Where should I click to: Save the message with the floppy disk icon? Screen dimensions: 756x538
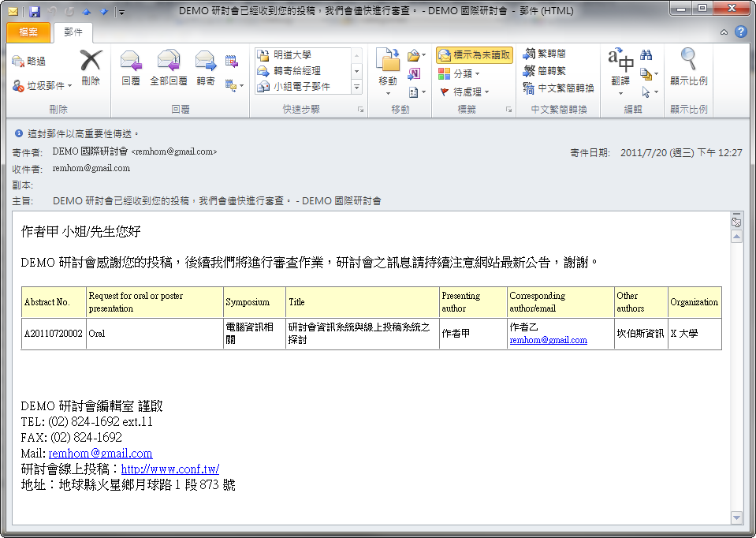[x=35, y=12]
